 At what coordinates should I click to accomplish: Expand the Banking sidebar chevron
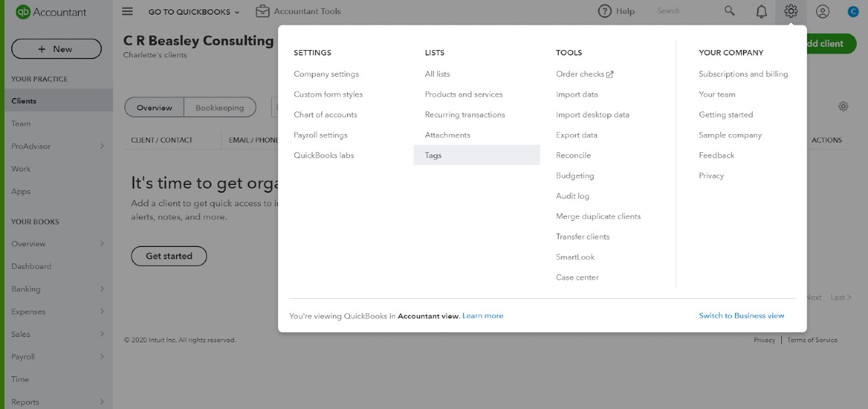coord(102,289)
